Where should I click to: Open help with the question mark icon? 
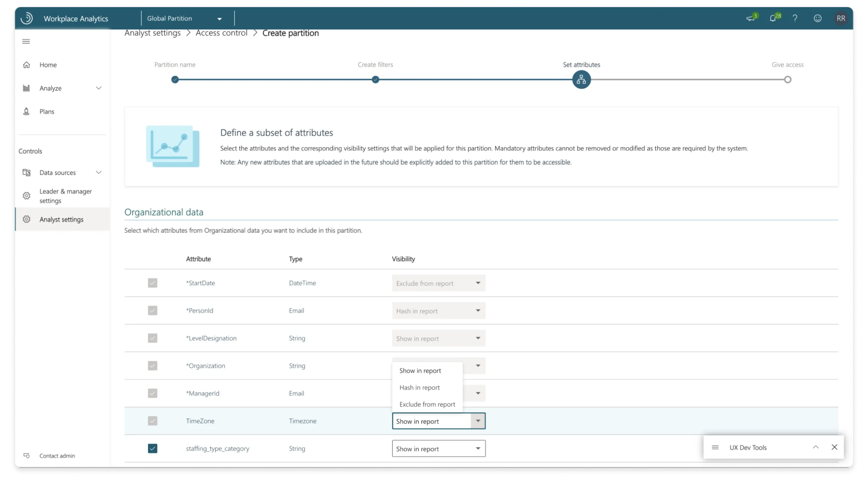point(795,18)
